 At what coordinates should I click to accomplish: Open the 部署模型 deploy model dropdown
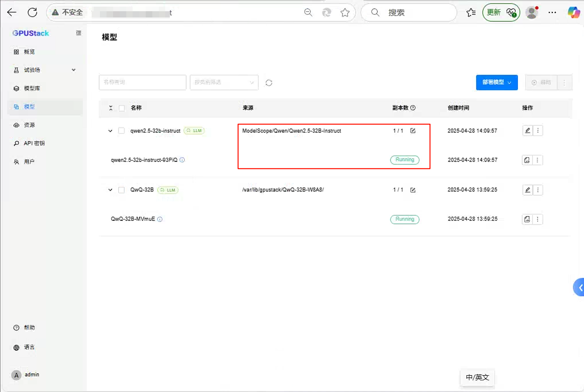point(497,82)
